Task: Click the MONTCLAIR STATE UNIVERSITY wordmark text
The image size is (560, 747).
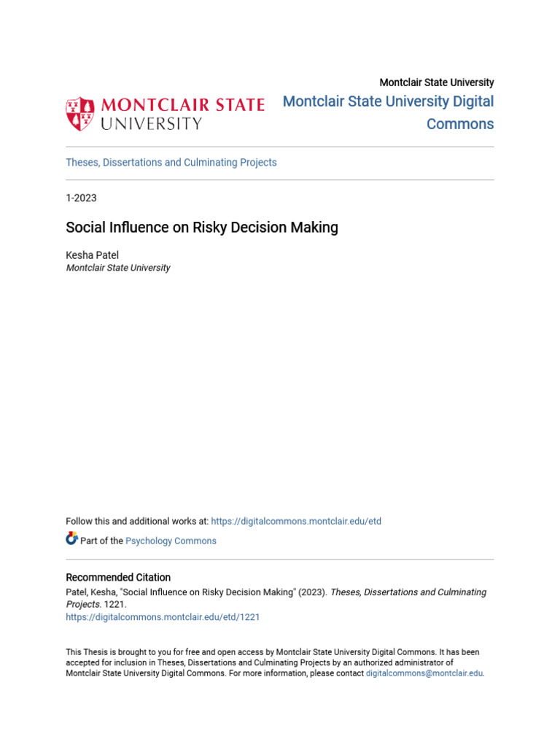Action: pos(182,114)
